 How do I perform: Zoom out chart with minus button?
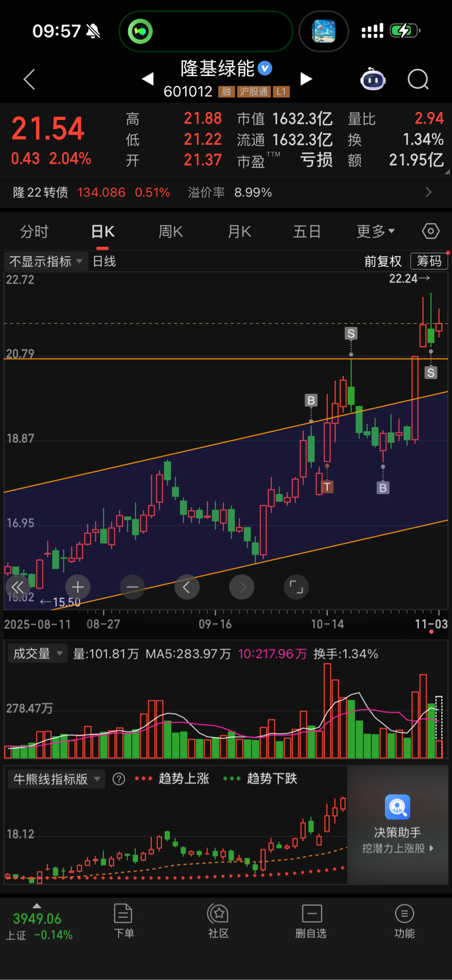click(132, 587)
